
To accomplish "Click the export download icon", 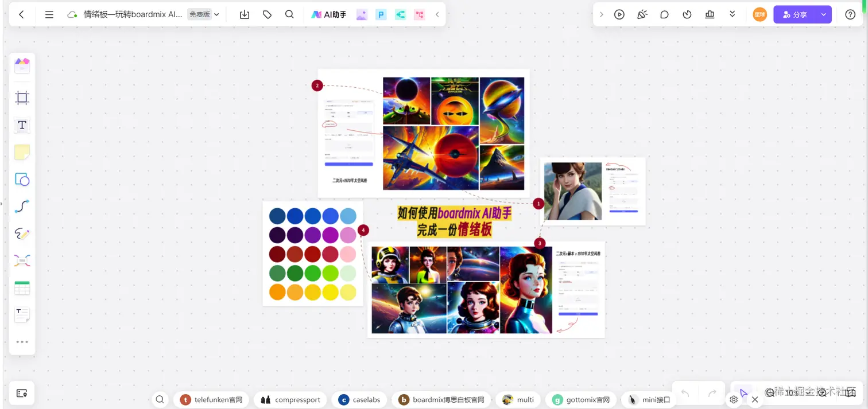I will [245, 15].
